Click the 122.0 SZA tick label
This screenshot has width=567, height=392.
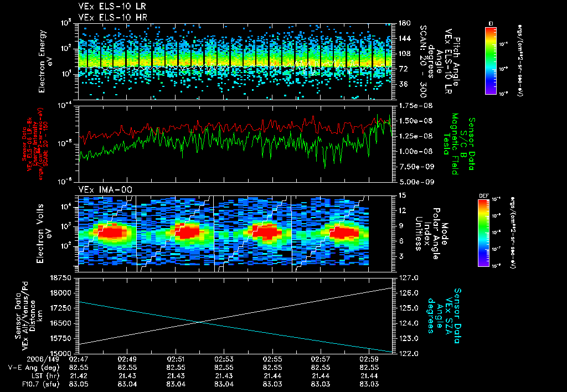[x=408, y=354]
